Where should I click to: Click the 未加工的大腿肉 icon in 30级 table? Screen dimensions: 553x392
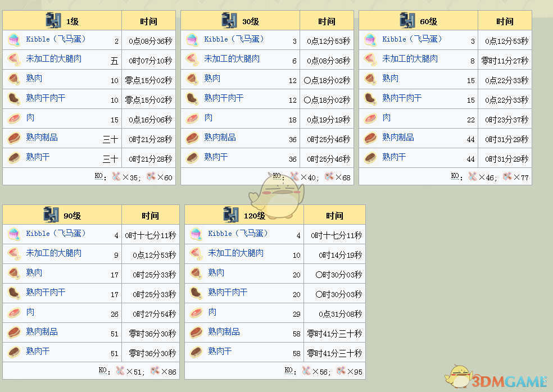tap(192, 59)
